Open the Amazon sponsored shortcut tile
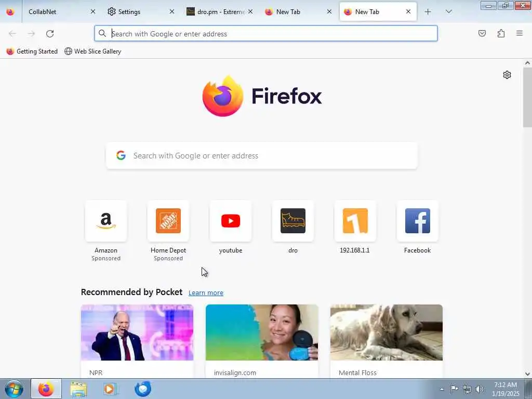532x399 pixels. (106, 221)
